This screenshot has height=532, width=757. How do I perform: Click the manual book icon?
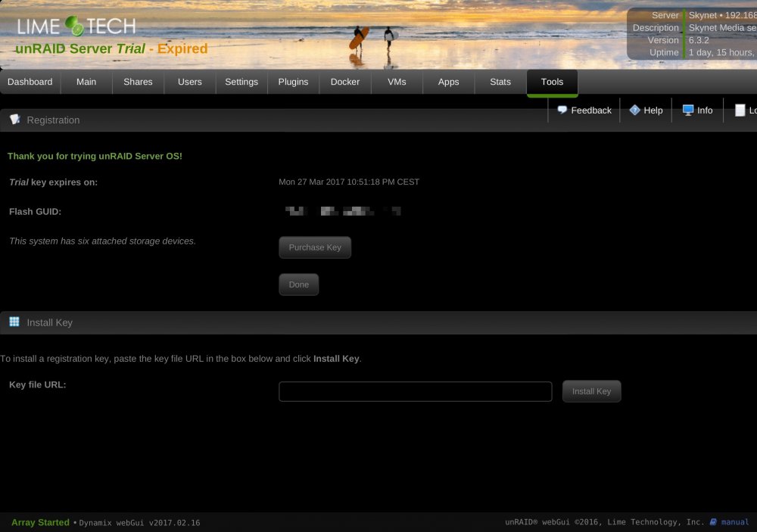[713, 522]
